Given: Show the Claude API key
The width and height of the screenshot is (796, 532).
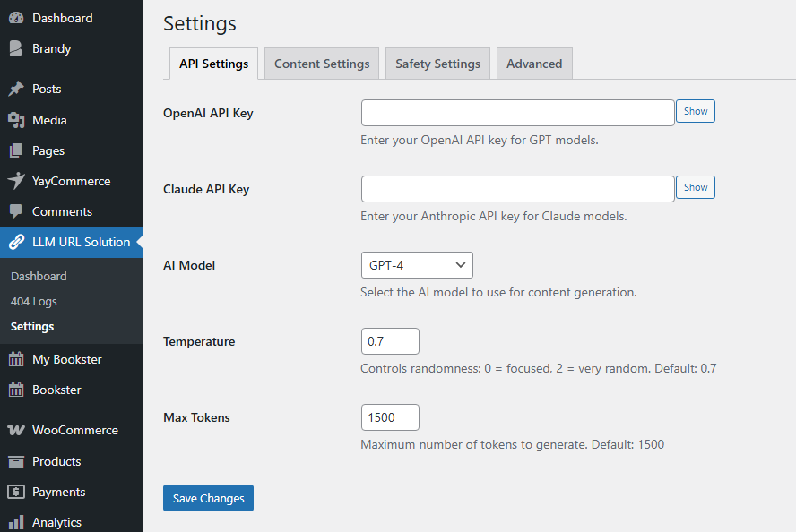Looking at the screenshot, I should (696, 187).
